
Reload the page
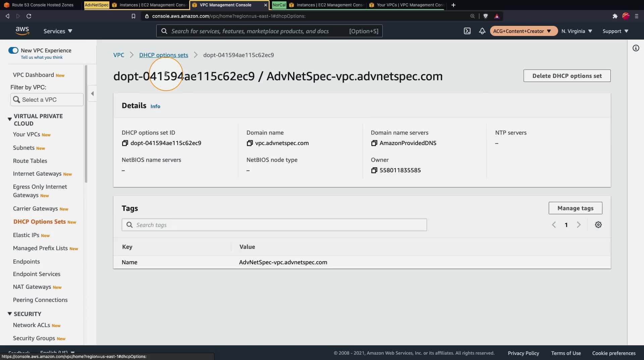[29, 16]
